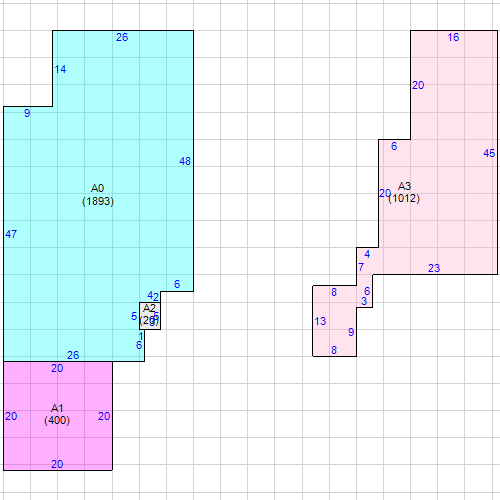Click the 20 dimension below the 16 in A3
The height and width of the screenshot is (500, 500).
click(x=418, y=85)
